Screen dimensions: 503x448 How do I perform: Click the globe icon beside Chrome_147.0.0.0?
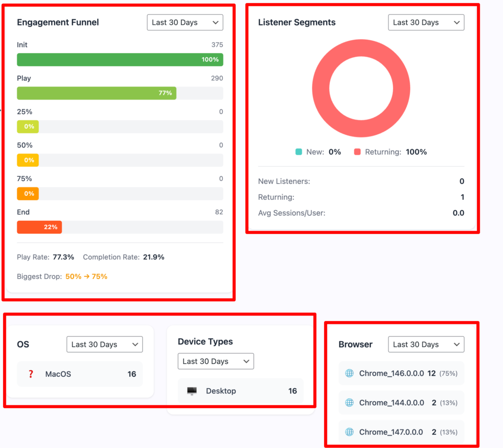349,432
